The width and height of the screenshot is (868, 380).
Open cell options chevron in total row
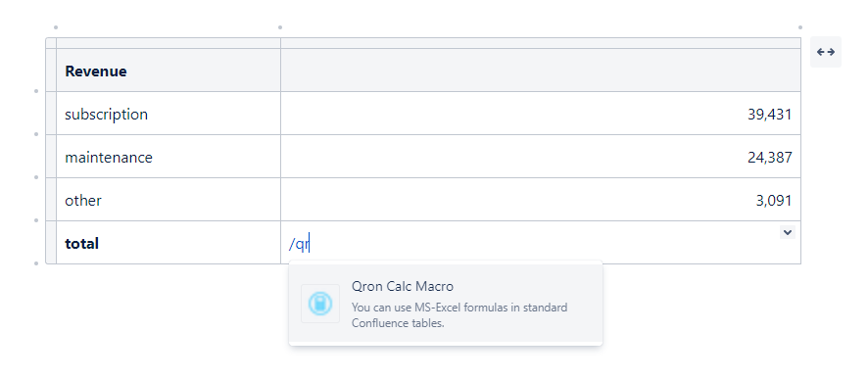(788, 232)
